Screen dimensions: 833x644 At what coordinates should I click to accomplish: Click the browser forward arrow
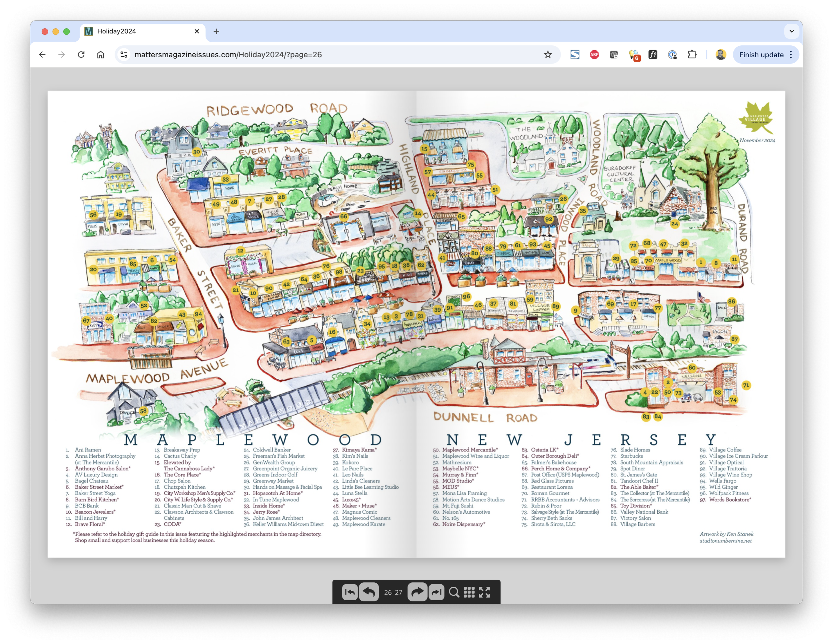[x=61, y=55]
